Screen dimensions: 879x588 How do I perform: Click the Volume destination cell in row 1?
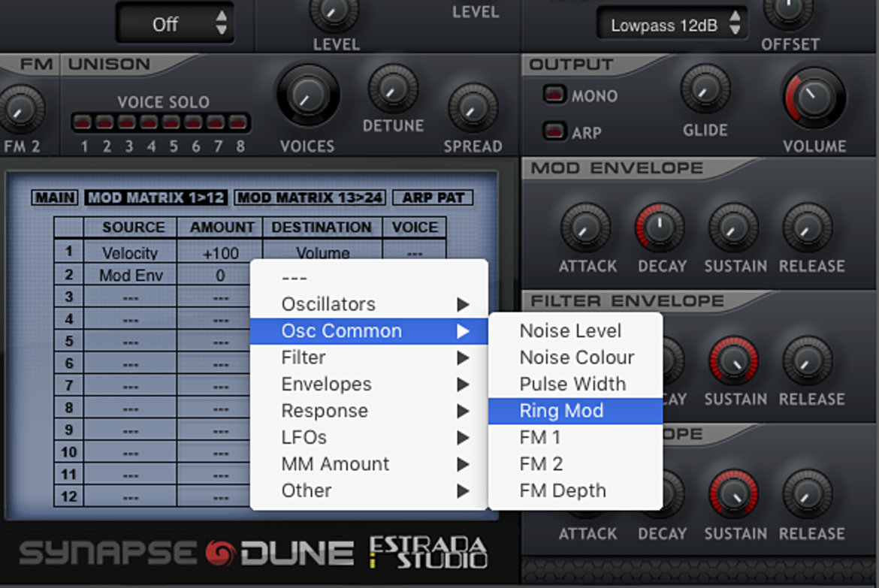tap(323, 250)
